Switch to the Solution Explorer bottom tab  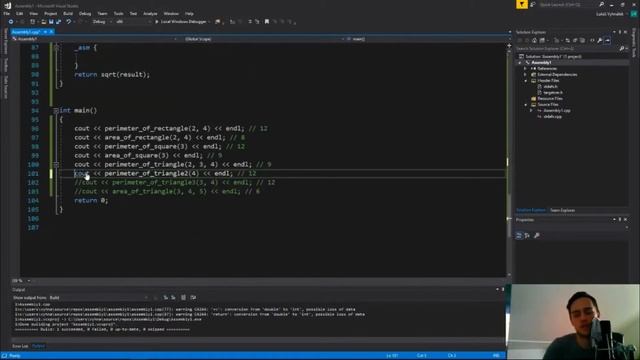(531, 210)
